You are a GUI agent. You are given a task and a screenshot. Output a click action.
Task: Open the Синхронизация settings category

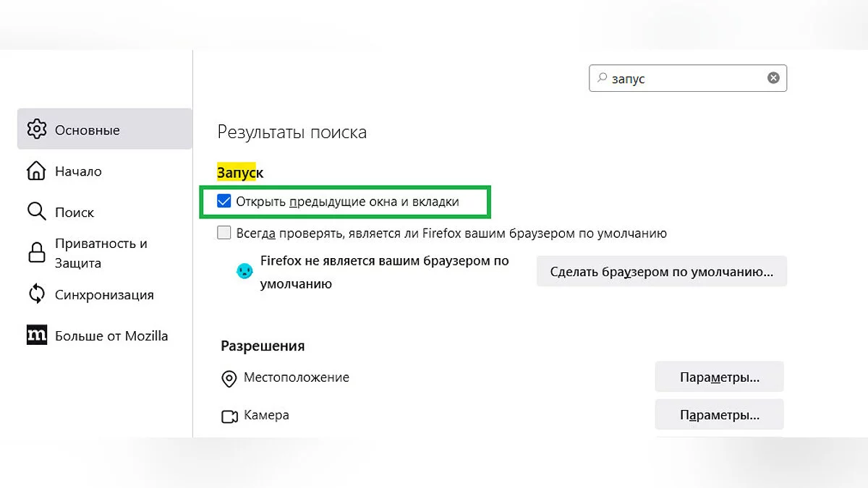coord(104,295)
